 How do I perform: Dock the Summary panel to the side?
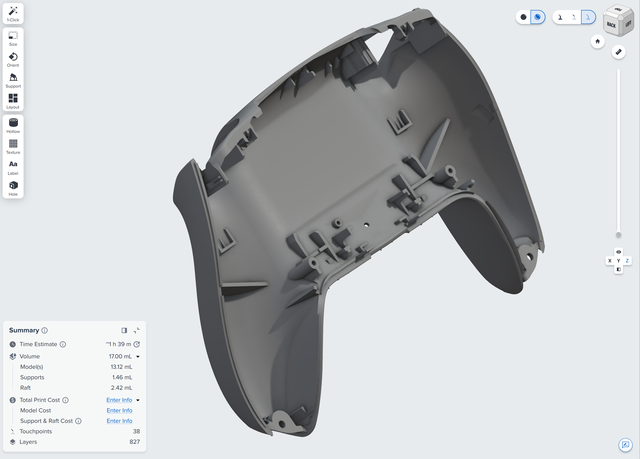(x=124, y=330)
